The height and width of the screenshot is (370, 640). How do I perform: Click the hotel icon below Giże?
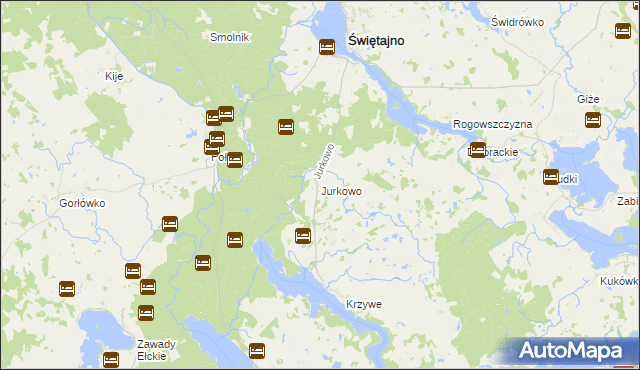pyautogui.click(x=593, y=120)
